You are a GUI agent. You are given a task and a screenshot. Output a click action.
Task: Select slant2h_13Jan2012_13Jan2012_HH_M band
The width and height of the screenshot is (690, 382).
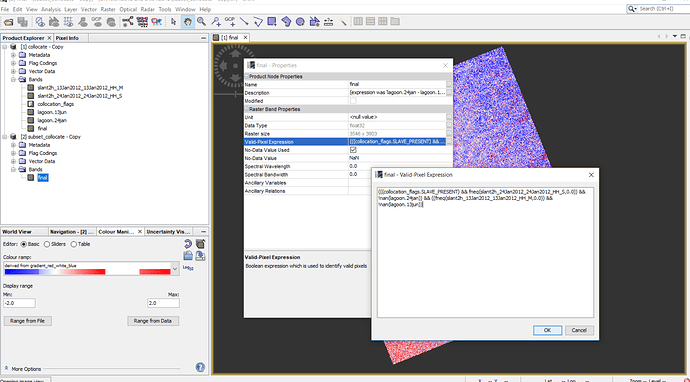80,88
